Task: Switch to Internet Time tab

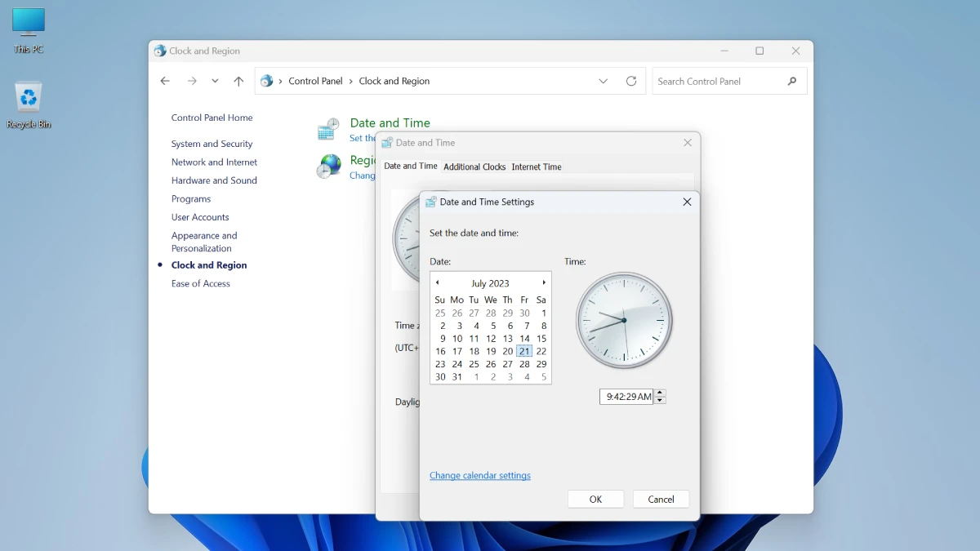Action: (x=537, y=167)
